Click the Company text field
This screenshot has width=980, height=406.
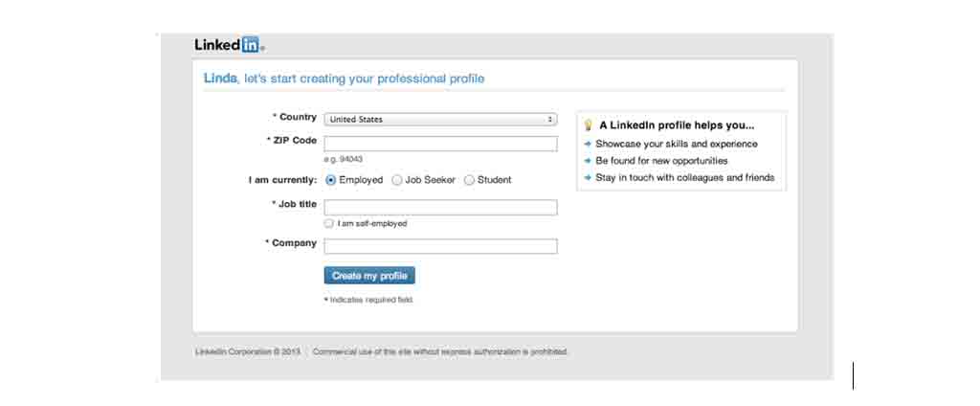pos(440,246)
